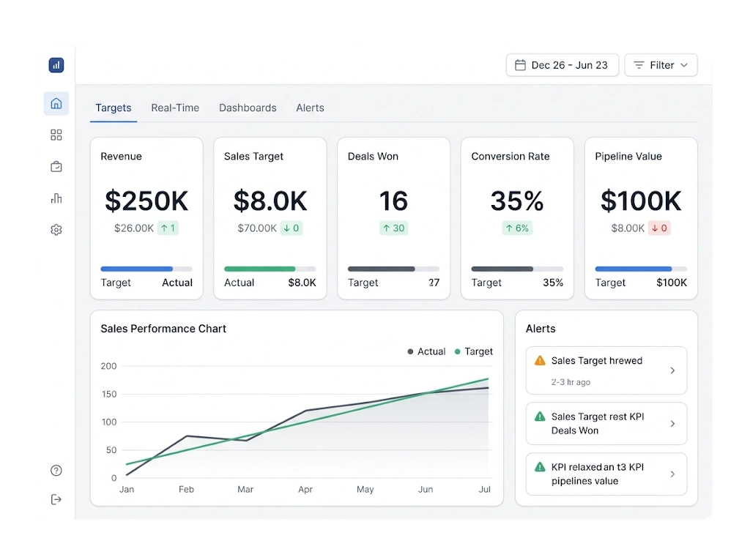Click the large 35% conversion value
750x560 pixels.
[517, 201]
